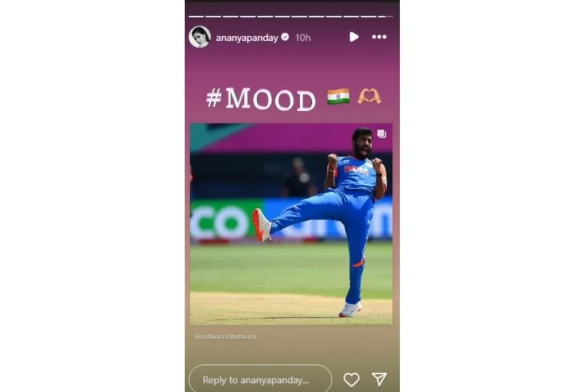
Task: Click the #MOOD hashtag text
Action: coord(261,99)
